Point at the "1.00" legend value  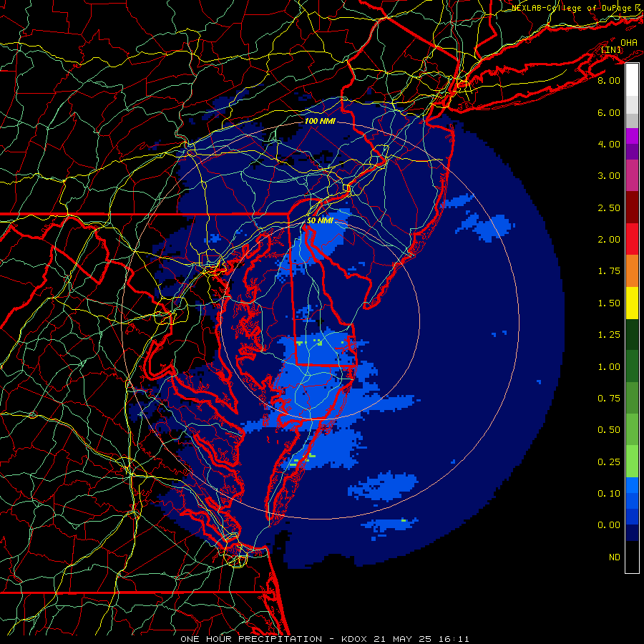[x=609, y=367]
